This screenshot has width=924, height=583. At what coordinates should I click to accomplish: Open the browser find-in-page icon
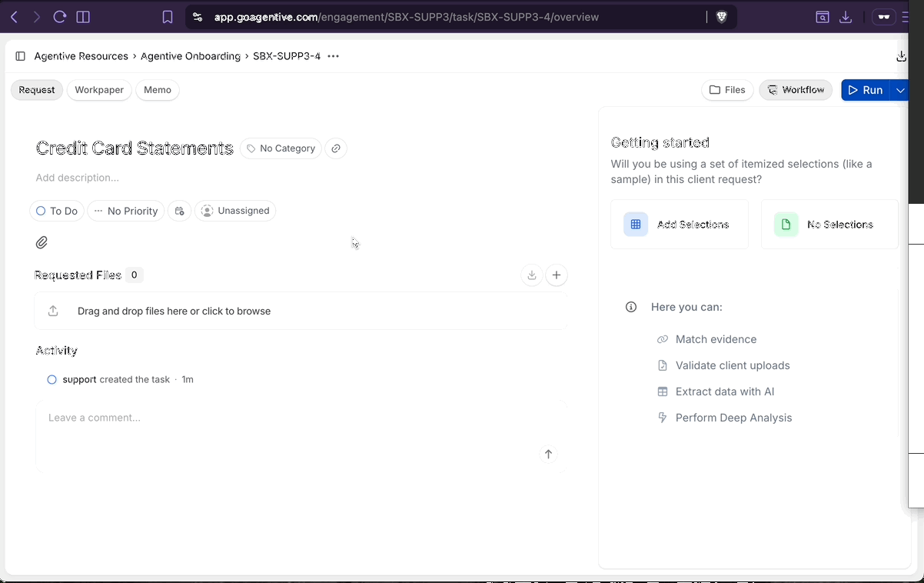click(x=823, y=17)
